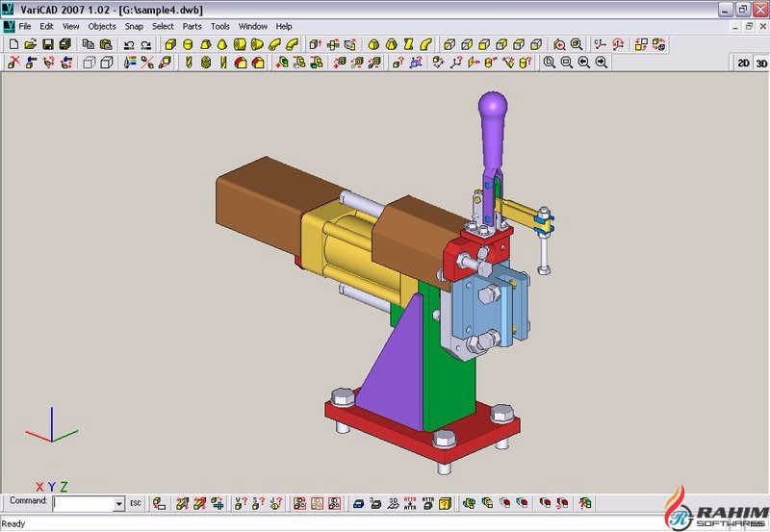The height and width of the screenshot is (532, 770).
Task: Open the Objects menu
Action: (x=102, y=26)
